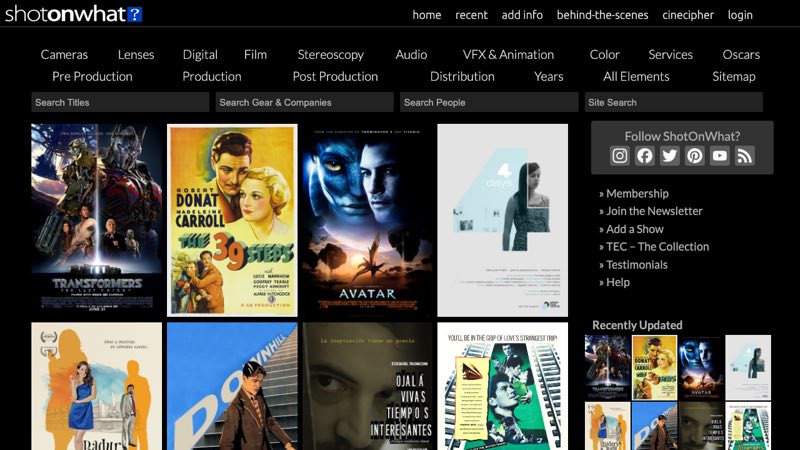
Task: Open the Sitemap link
Action: tap(734, 77)
